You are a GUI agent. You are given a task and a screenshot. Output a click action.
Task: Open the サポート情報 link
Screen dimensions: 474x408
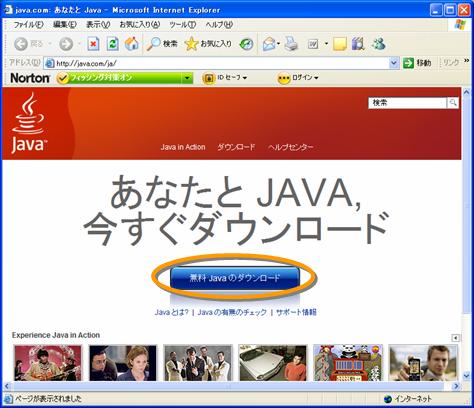pos(296,312)
